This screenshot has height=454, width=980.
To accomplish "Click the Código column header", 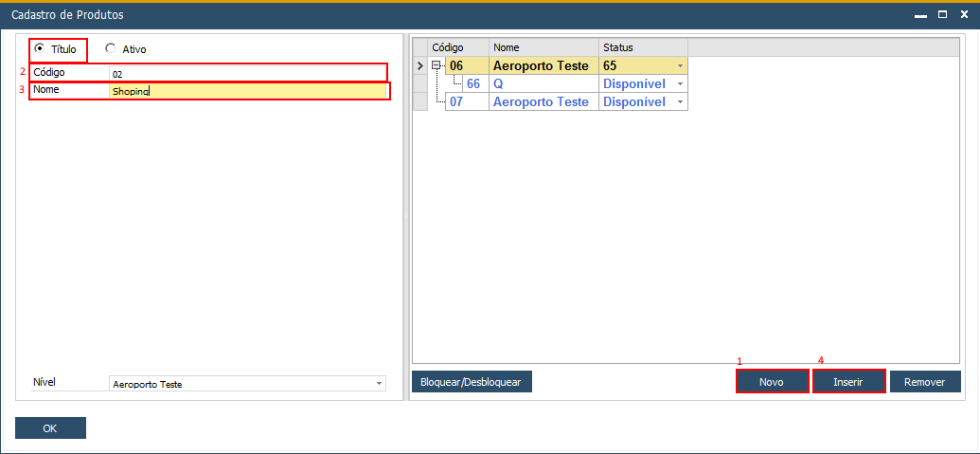I will tap(458, 47).
